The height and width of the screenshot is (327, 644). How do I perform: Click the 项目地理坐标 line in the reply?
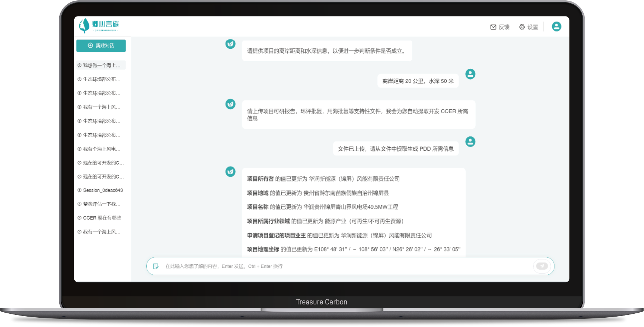(x=353, y=249)
